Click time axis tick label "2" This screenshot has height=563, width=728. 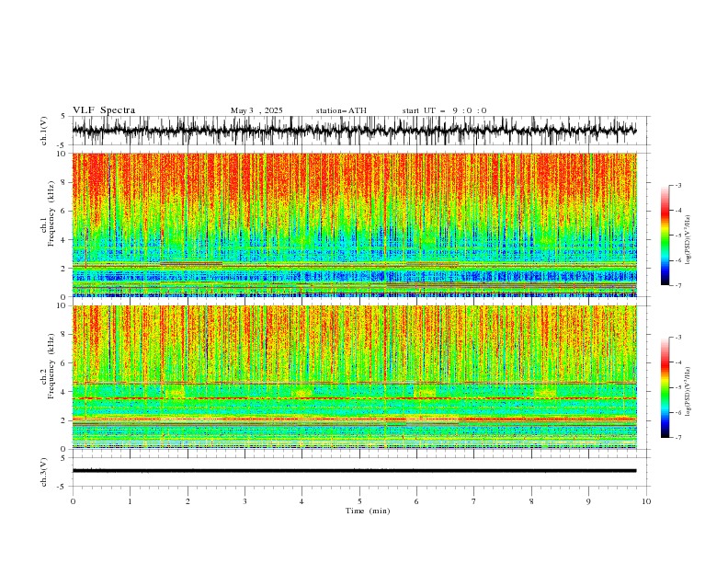click(188, 501)
